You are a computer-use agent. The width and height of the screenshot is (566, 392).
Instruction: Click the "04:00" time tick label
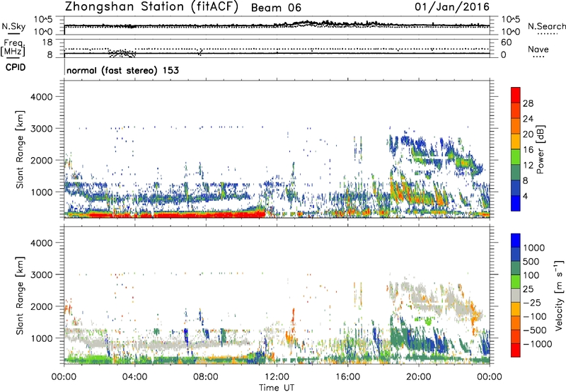point(134,377)
